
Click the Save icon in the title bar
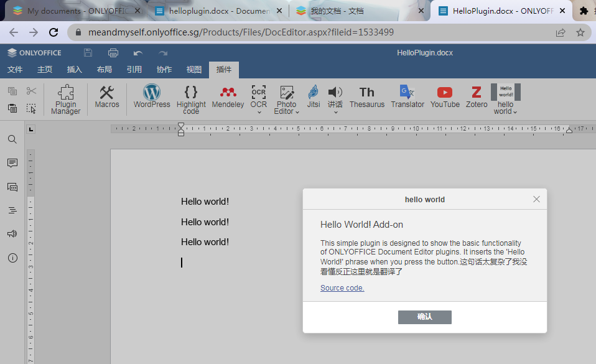88,53
